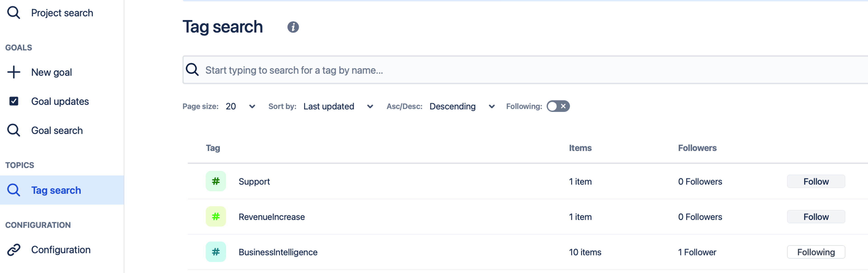Screen dimensions: 868x273
Task: Click the BusinessIntelligence teal hash icon
Action: coord(216,252)
